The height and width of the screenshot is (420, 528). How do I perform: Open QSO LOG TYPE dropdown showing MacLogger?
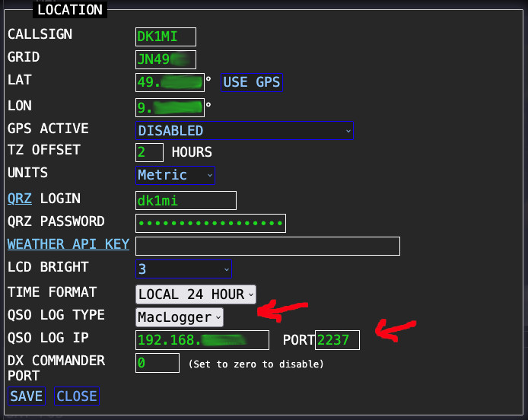[180, 317]
